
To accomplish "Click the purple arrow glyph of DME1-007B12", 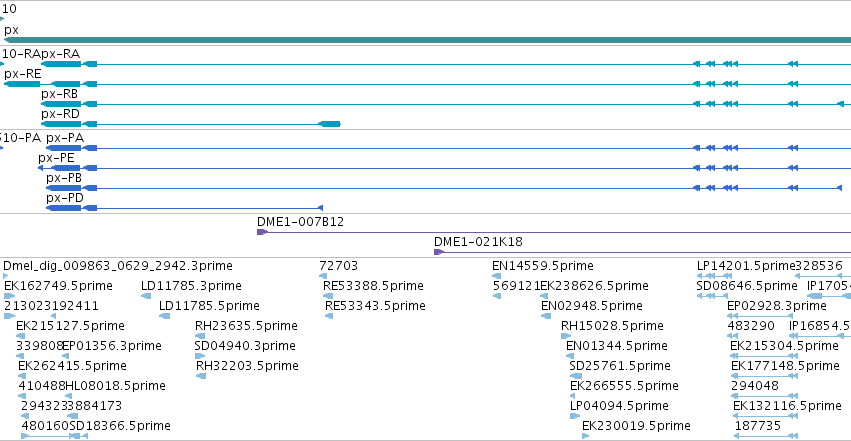I will [x=262, y=232].
